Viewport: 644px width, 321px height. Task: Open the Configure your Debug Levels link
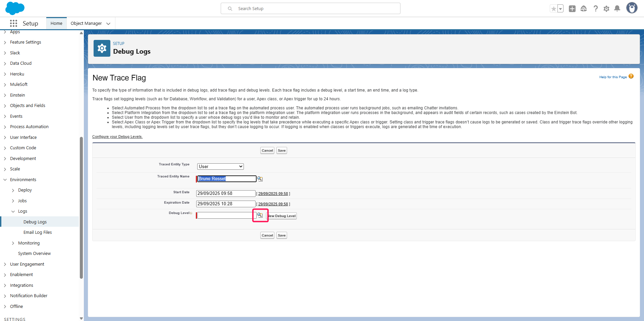coord(117,137)
